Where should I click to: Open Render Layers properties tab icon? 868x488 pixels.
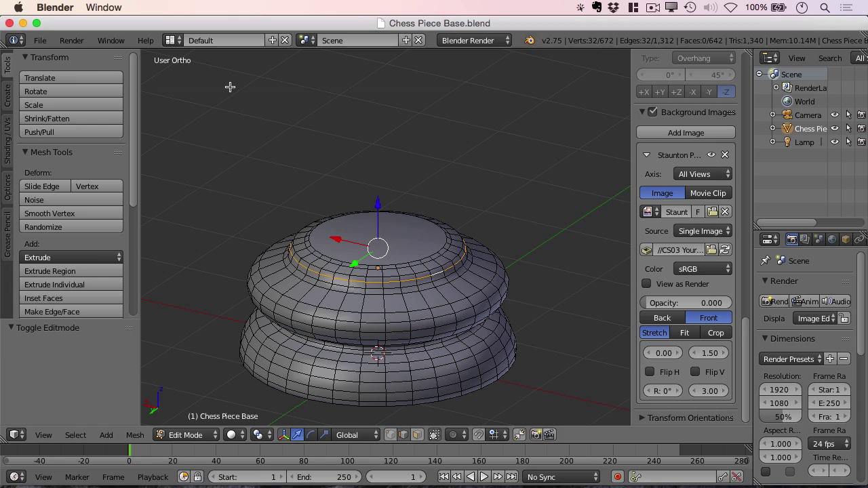(805, 239)
